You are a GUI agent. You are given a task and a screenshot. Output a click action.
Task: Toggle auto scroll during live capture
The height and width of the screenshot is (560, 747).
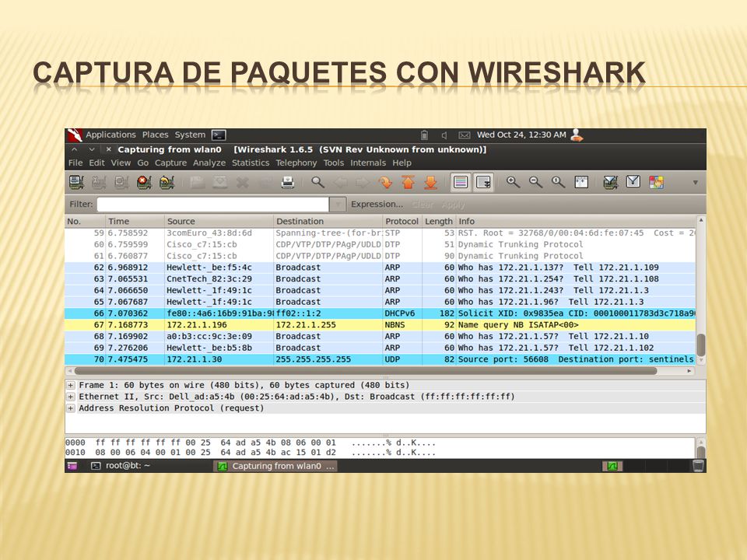[483, 182]
